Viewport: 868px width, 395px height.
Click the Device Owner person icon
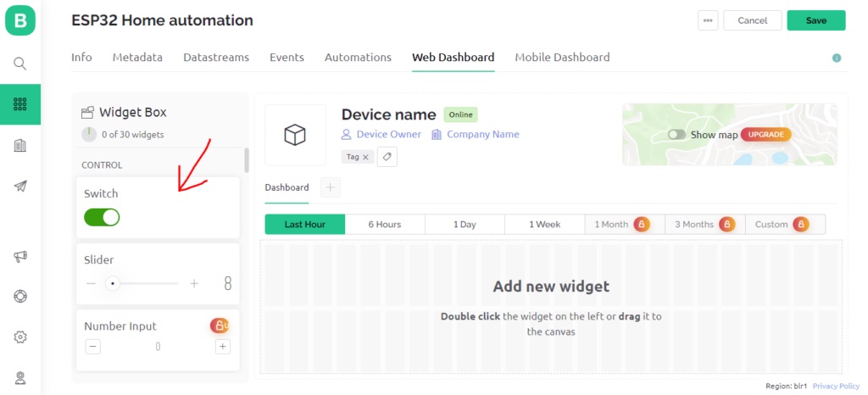pos(347,135)
